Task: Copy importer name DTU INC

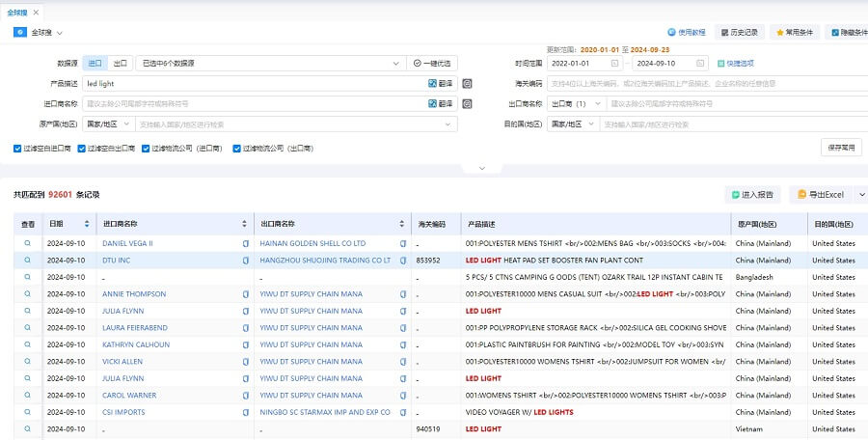Action: click(x=246, y=261)
